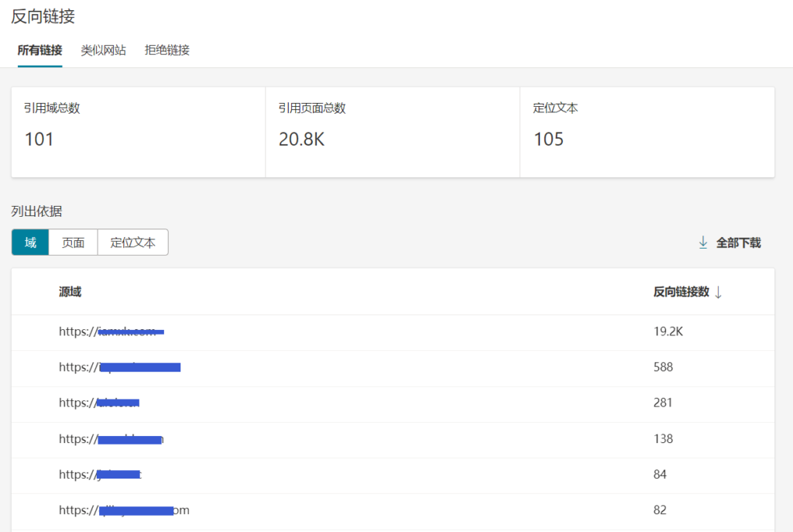This screenshot has width=793, height=532.
Task: Click the sort arrow next to 反向链接数
Action: pyautogui.click(x=718, y=292)
